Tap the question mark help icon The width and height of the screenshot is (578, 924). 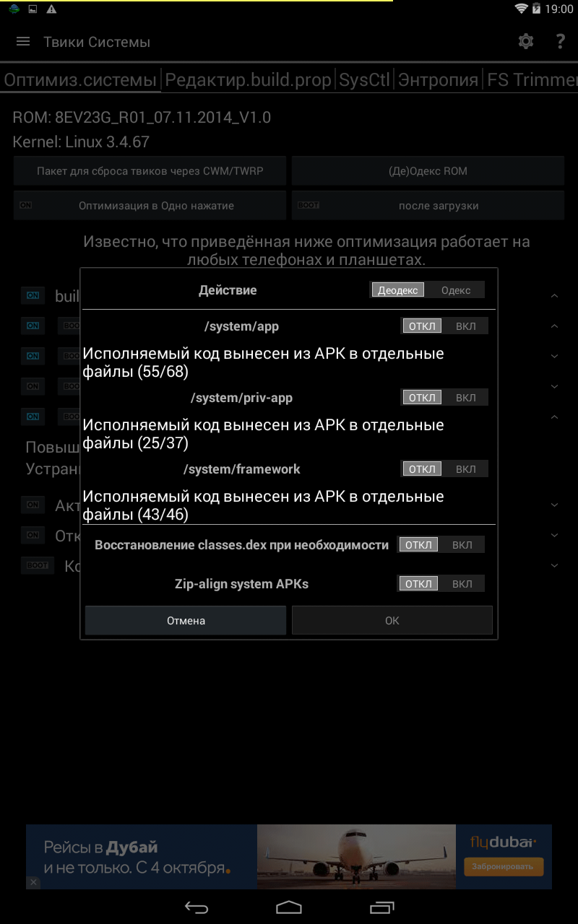[560, 42]
